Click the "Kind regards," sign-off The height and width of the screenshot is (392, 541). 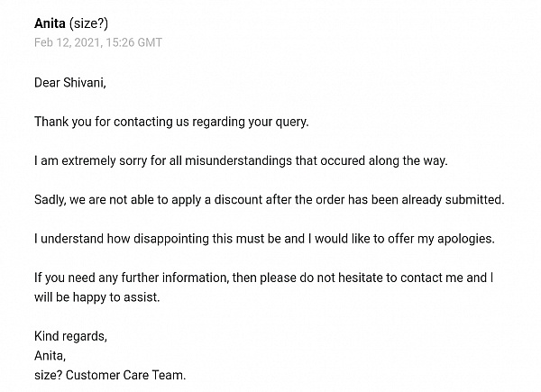click(x=70, y=336)
